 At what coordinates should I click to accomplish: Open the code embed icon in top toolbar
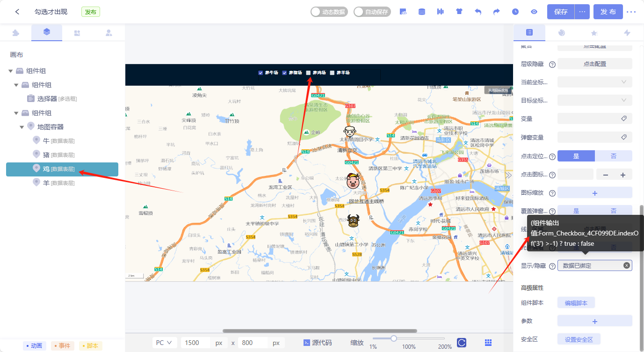pyautogui.click(x=403, y=12)
